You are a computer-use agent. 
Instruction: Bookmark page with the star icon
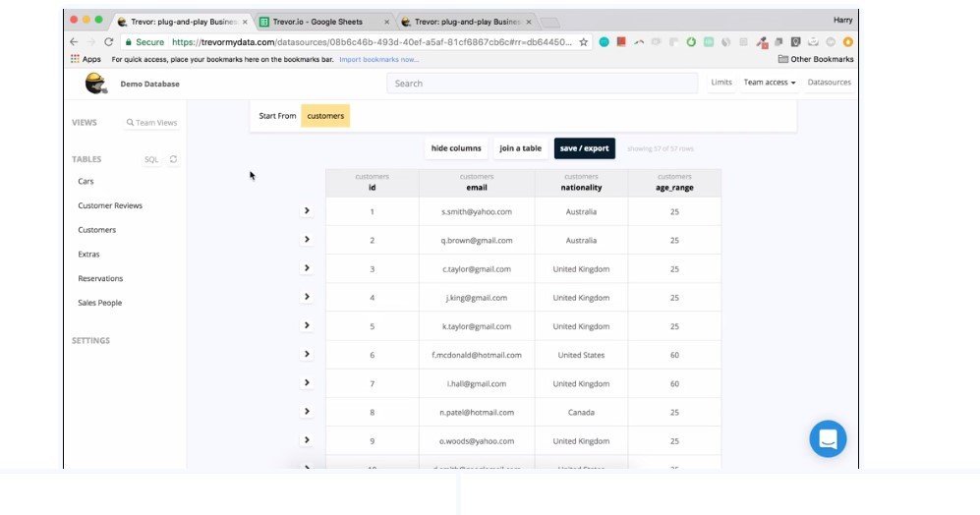584,42
